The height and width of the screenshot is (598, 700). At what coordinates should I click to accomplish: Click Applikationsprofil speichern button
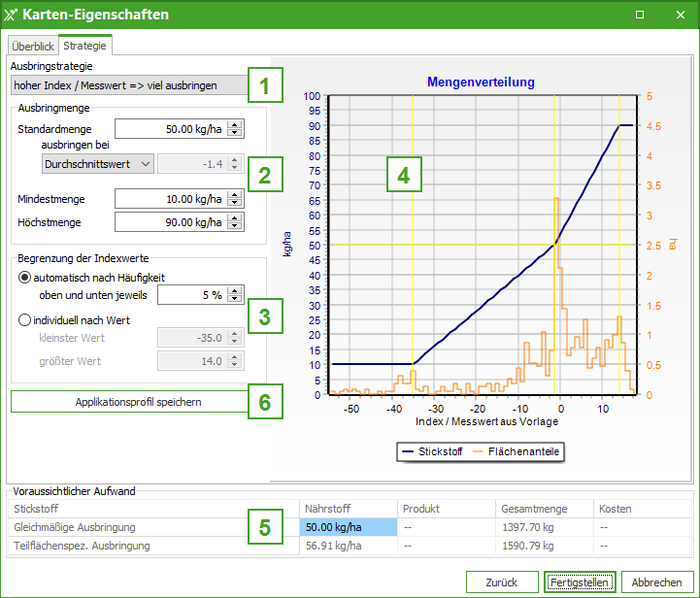[x=126, y=401]
